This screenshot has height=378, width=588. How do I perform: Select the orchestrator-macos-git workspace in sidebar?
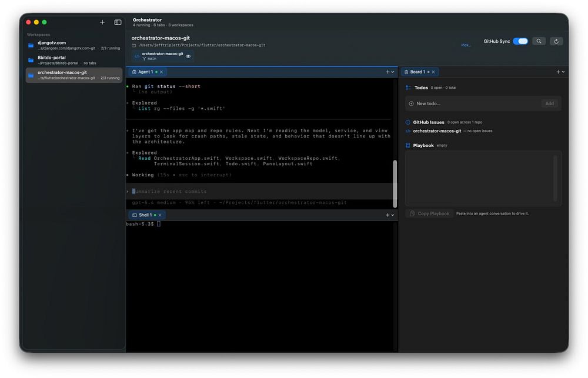[74, 75]
